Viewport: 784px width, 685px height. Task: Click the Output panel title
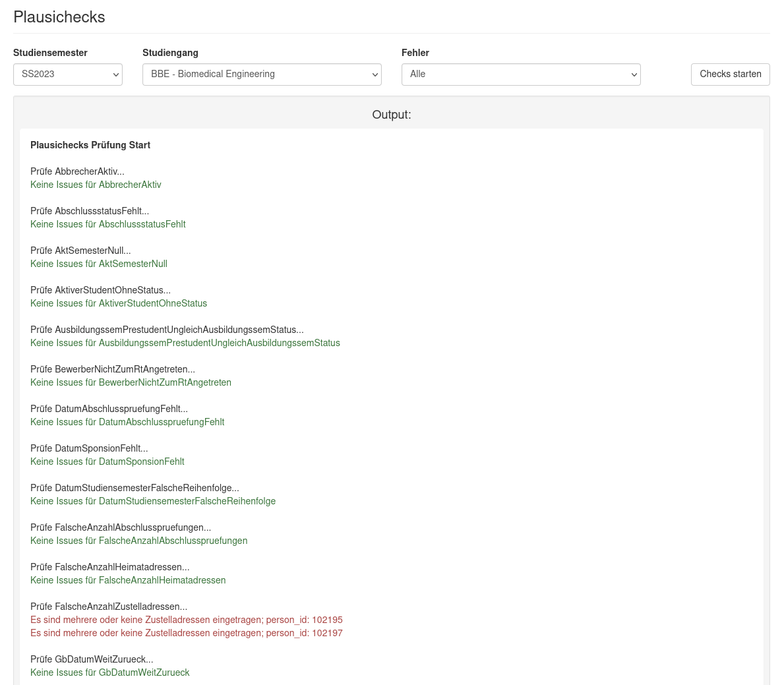391,115
